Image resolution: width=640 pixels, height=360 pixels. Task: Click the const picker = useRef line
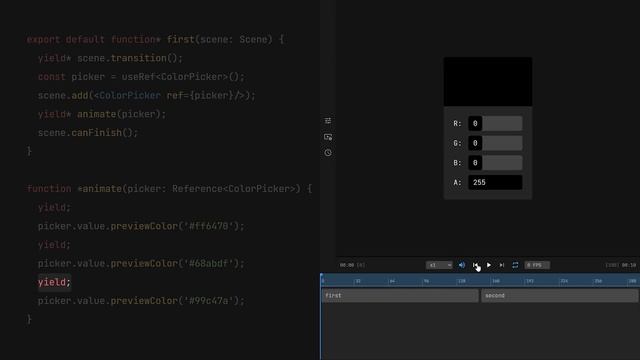point(141,77)
